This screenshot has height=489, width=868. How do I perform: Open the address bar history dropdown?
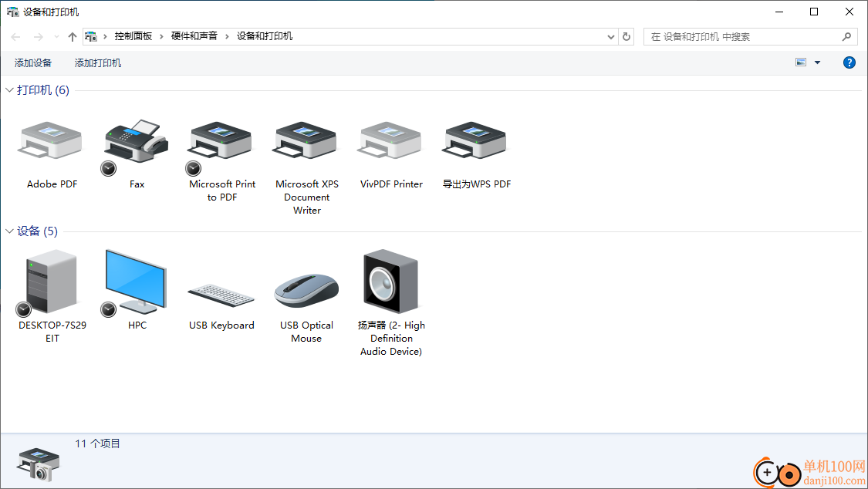(610, 36)
